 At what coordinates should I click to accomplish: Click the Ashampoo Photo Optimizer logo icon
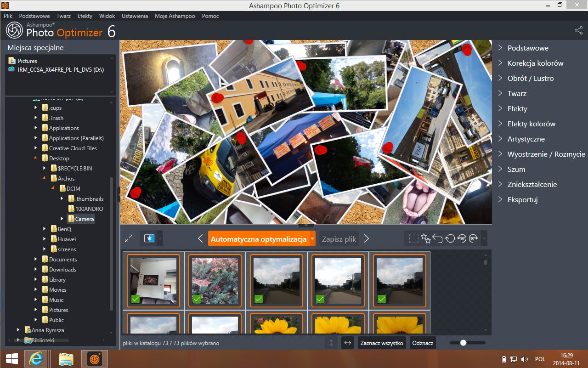pyautogui.click(x=15, y=31)
